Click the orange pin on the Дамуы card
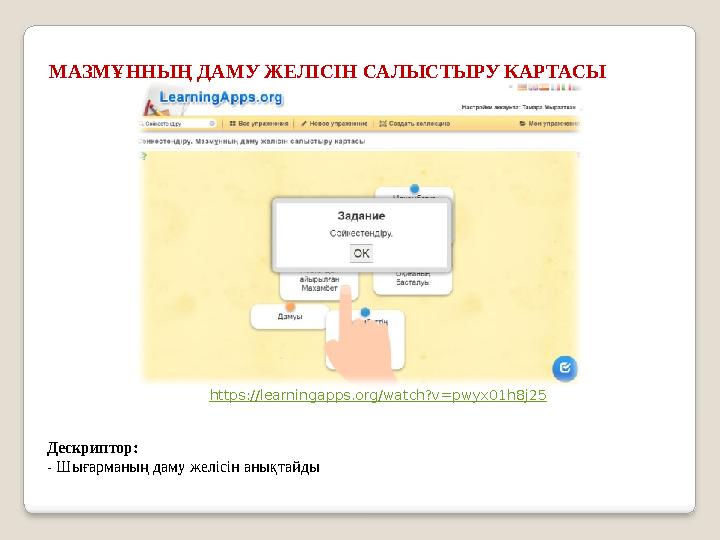This screenshot has width=720, height=540. click(290, 306)
